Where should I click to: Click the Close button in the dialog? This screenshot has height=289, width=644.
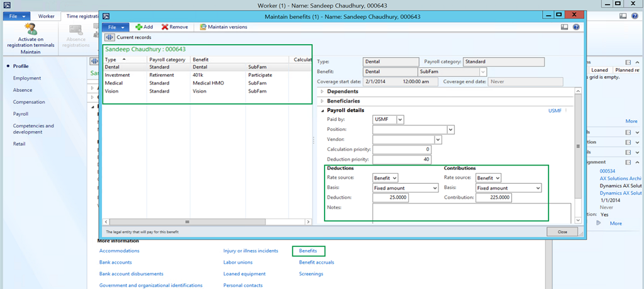click(x=562, y=232)
